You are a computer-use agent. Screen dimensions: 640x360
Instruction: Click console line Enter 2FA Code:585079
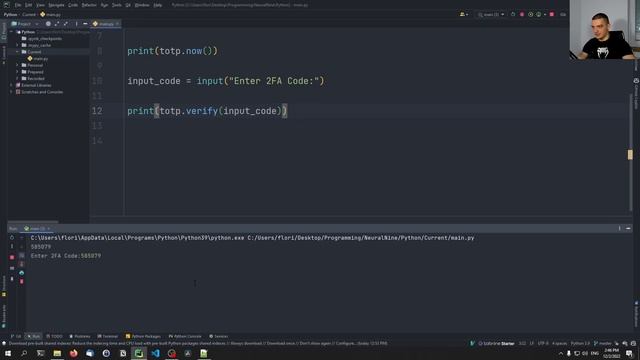[x=66, y=256]
